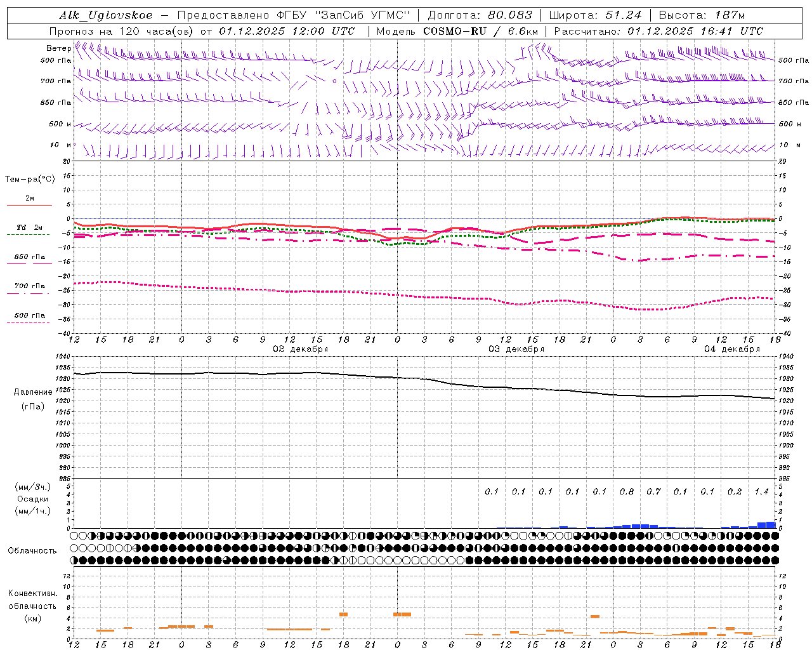Viewport: 812px width, 650px height.
Task: Click the elevation text "Высота: 187м"
Action: coord(702,15)
